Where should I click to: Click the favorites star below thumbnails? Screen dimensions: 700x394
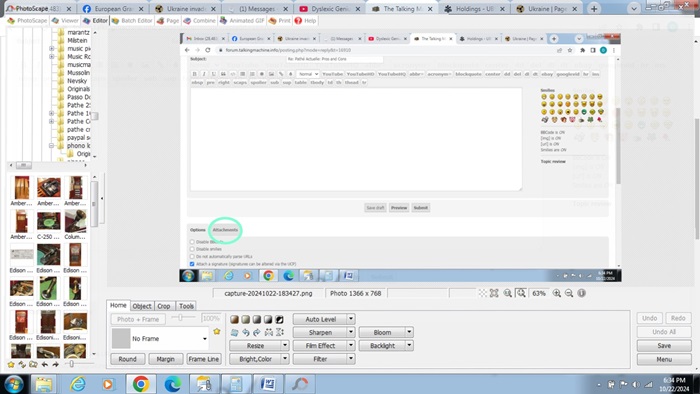(11, 365)
